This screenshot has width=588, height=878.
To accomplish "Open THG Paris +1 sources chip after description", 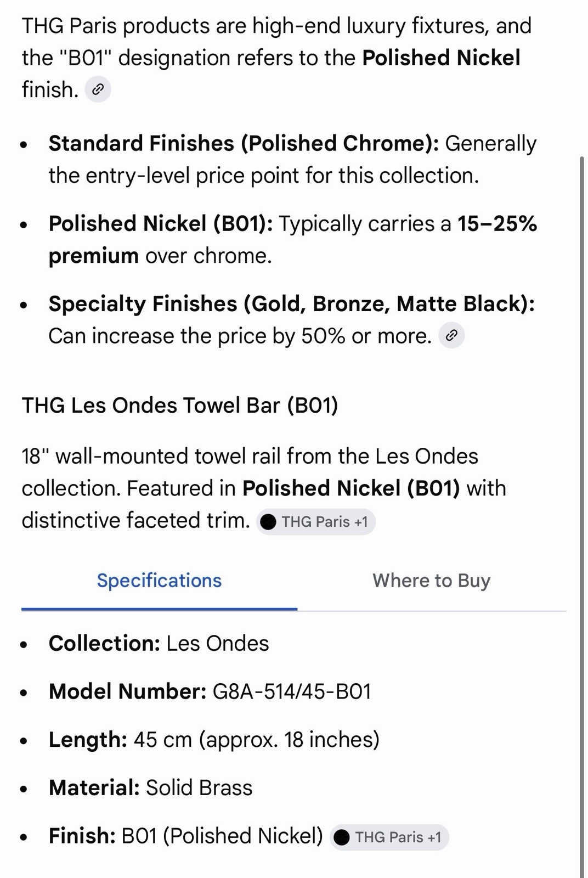I will [316, 522].
